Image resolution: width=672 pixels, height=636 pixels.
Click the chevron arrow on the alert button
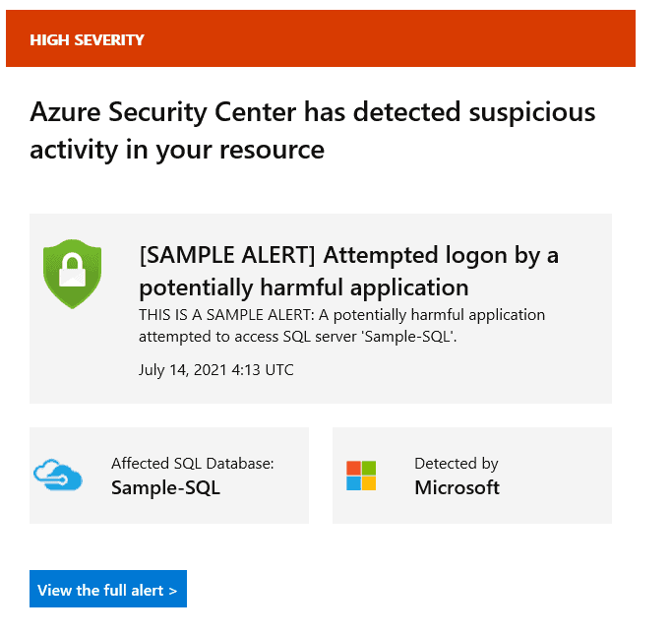pos(173,591)
